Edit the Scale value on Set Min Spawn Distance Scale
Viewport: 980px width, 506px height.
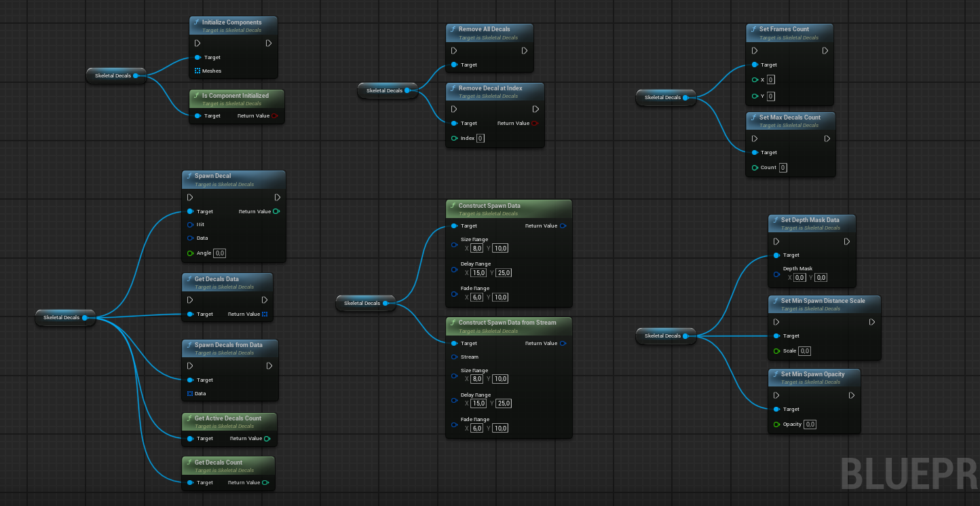pyautogui.click(x=805, y=351)
